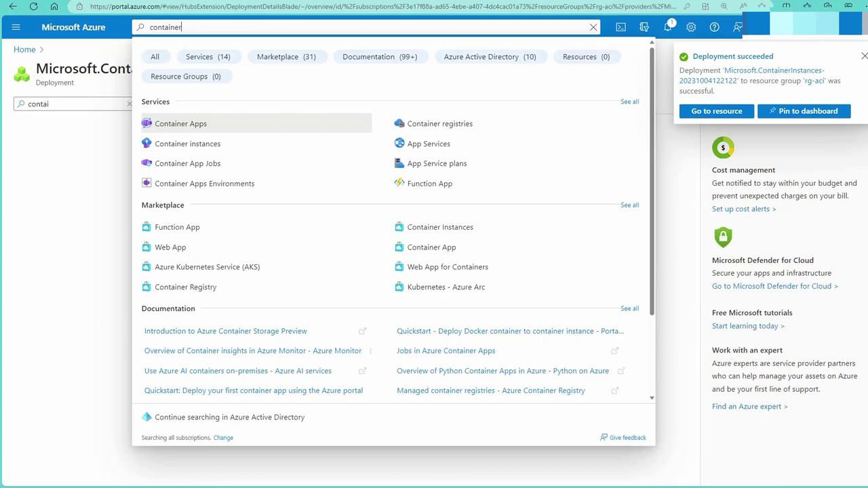This screenshot has width=868, height=488.
Task: Click the browser zoom magnifier icon
Action: (x=724, y=6)
